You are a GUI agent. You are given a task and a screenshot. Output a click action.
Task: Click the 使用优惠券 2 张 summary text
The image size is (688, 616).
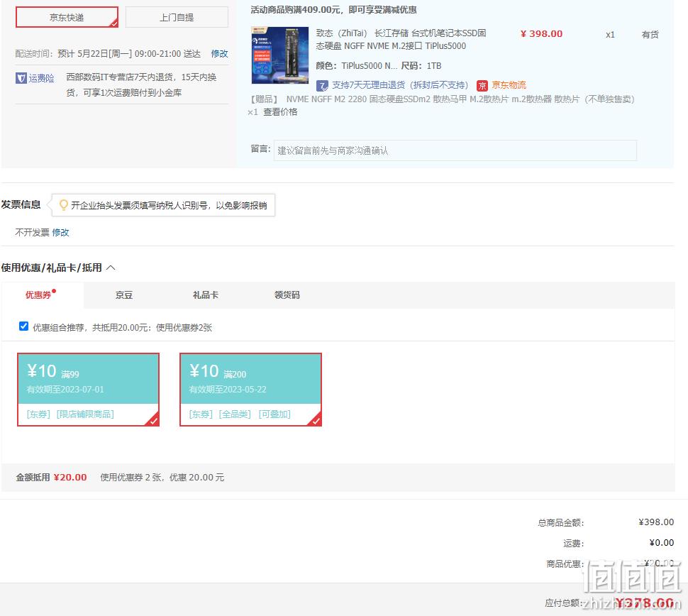(x=162, y=477)
